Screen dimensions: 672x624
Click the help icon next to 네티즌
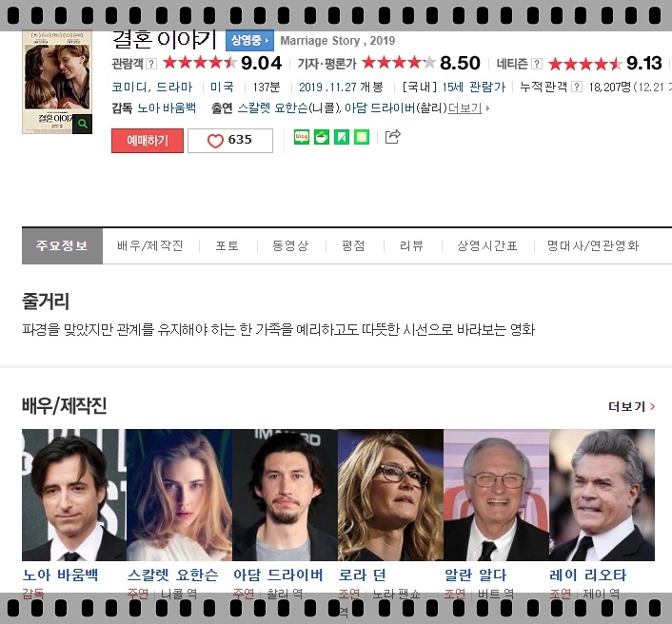[537, 64]
